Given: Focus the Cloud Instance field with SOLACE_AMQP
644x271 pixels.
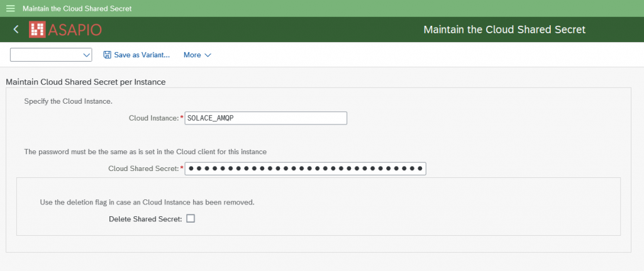Looking at the screenshot, I should (265, 118).
